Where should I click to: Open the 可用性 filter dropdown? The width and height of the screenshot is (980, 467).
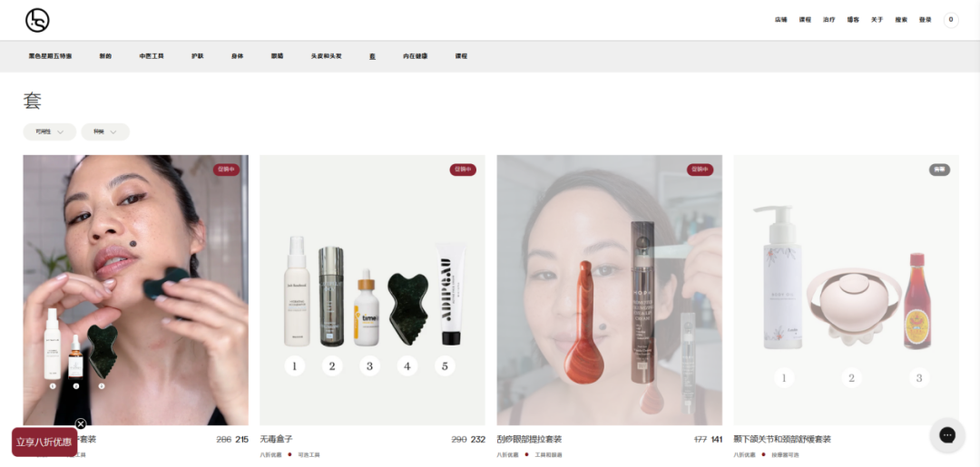(x=49, y=131)
